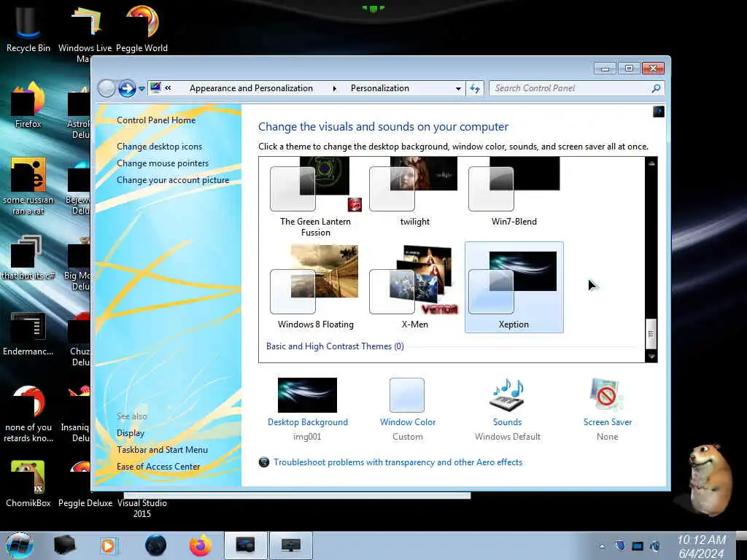Open the media player taskbar icon

coord(108,545)
